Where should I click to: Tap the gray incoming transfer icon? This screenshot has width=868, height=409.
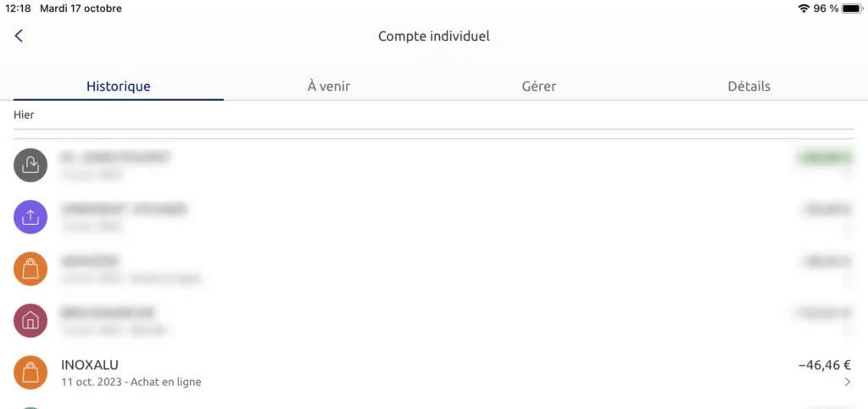click(x=31, y=165)
